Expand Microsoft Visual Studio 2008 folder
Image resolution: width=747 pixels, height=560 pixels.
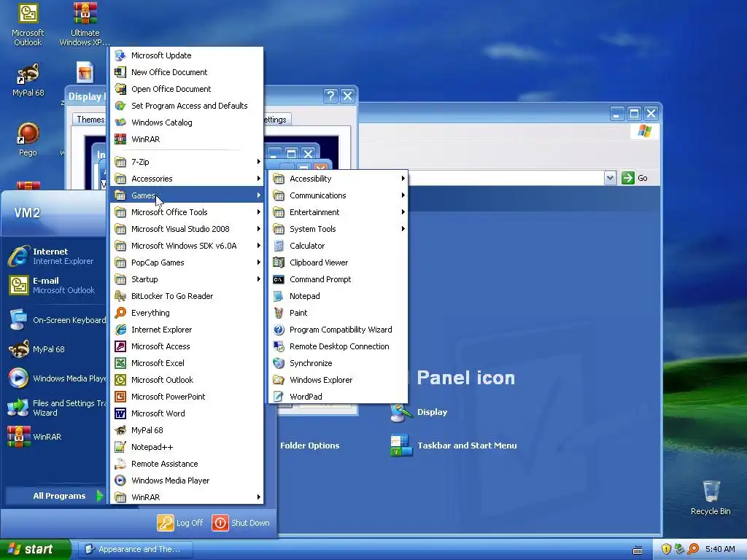point(187,228)
